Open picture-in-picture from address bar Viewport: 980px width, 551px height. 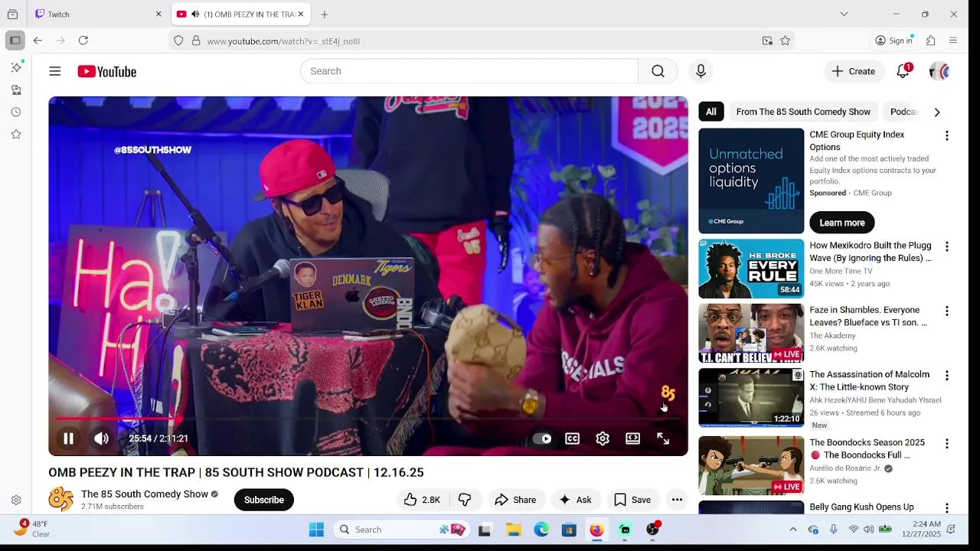(767, 41)
